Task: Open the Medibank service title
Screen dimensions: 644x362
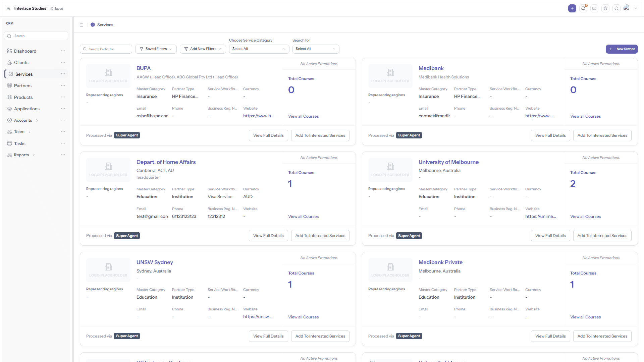Action: pos(431,68)
